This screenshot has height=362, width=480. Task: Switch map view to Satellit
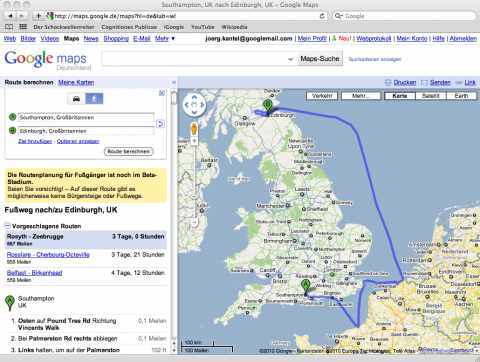tap(431, 96)
